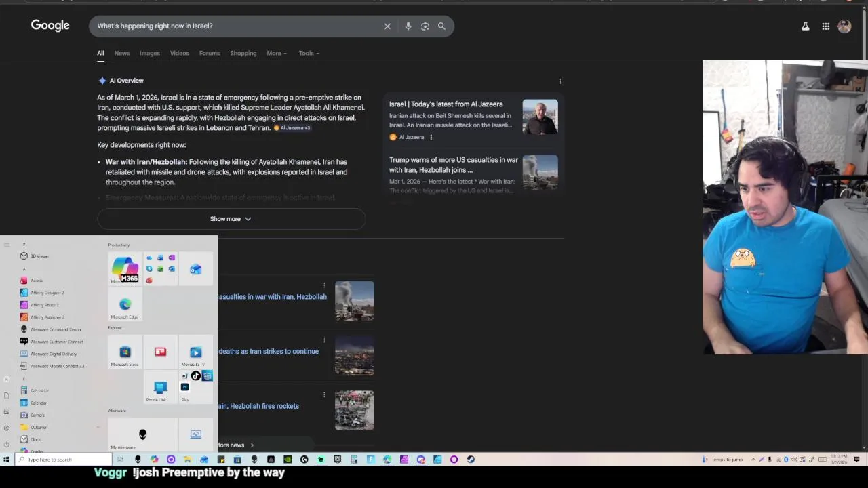Screen dimensions: 868x488
Task: Switch to the Forums tab
Action: (210, 54)
